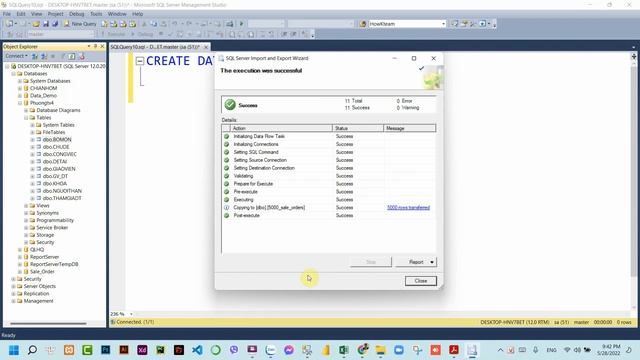This screenshot has width=640, height=360.
Task: Select the dbo.GIAOVIEN table in tree
Action: (x=59, y=169)
